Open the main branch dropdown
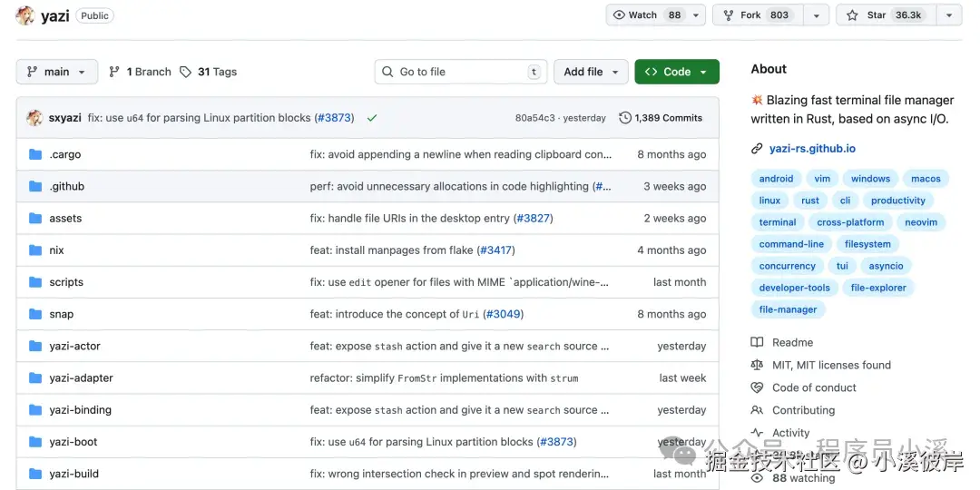This screenshot has height=490, width=980. (57, 72)
